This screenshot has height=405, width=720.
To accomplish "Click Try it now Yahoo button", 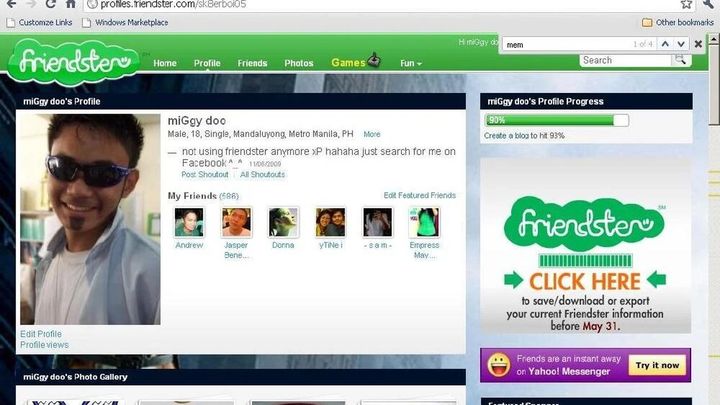I will (x=657, y=366).
